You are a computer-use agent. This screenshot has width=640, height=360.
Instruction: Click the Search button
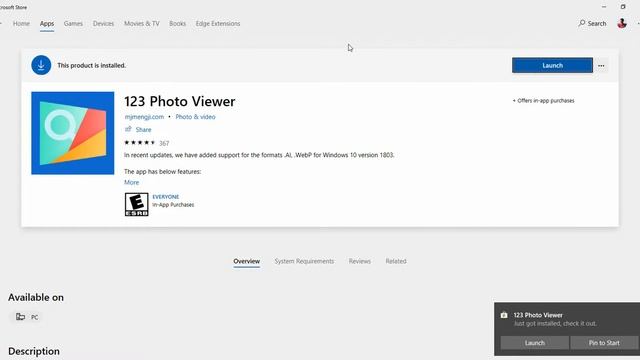coord(592,23)
